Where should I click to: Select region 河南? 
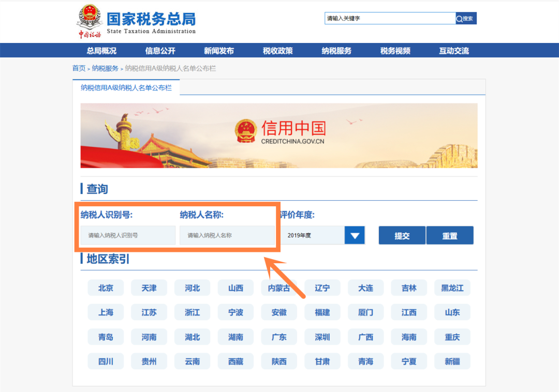[x=149, y=337]
